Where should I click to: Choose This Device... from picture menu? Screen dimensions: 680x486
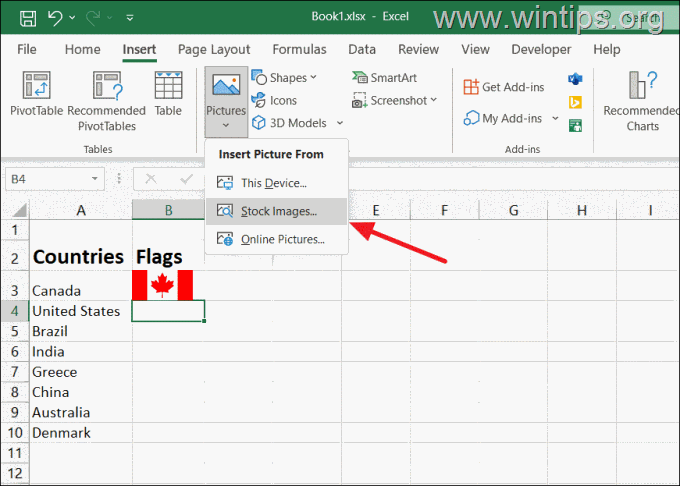[276, 183]
